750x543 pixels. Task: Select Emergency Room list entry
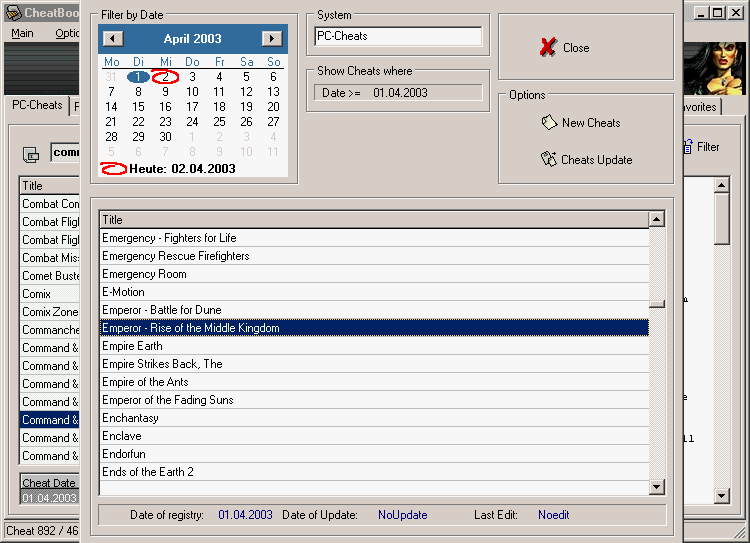click(x=144, y=274)
